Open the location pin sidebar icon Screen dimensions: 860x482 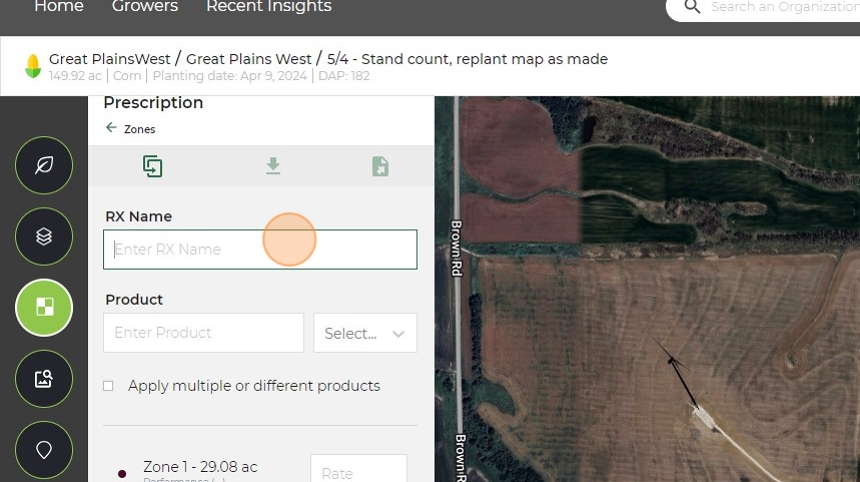[x=44, y=450]
